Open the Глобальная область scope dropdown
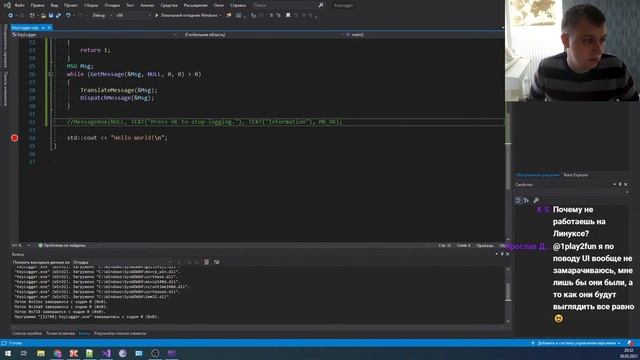Image resolution: width=640 pixels, height=360 pixels. point(263,35)
